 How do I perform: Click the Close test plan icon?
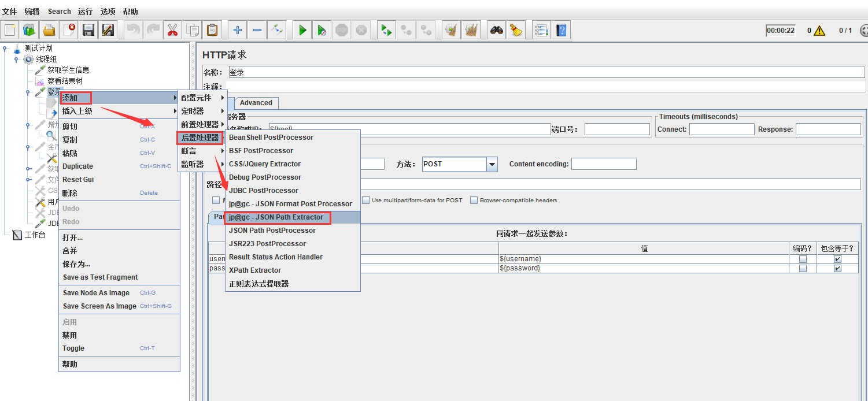tap(69, 30)
